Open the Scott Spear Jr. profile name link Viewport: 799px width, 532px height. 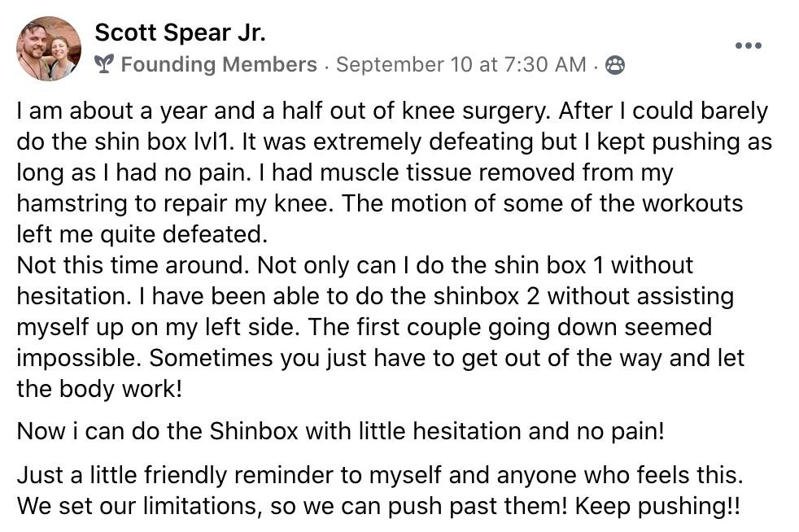[x=181, y=33]
